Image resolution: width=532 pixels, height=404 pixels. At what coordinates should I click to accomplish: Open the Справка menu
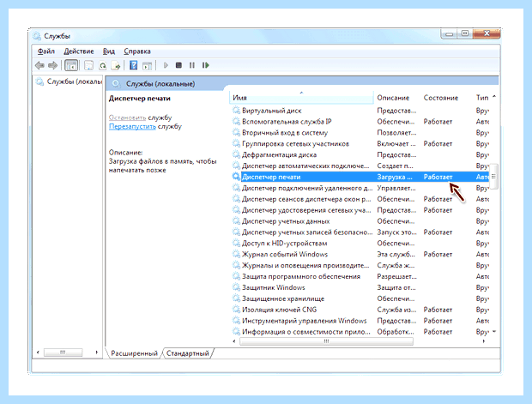point(137,51)
